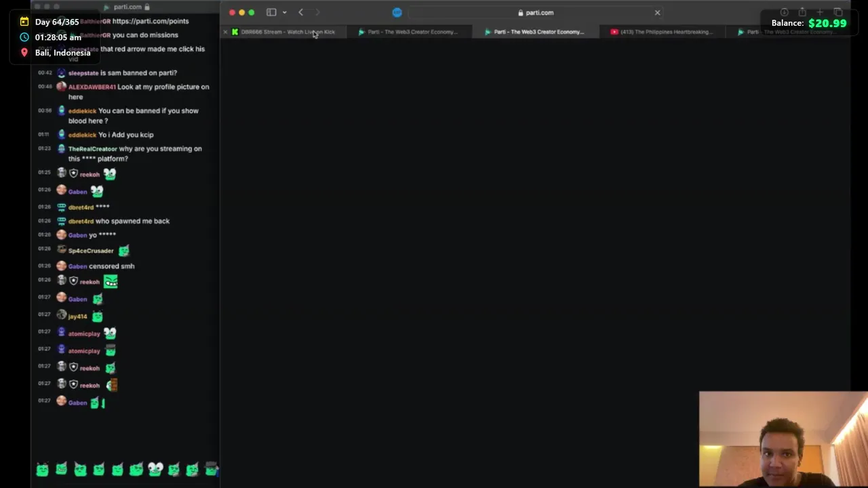Select message 'why are you streaming on this platform?'
The image size is (868, 488).
coord(135,154)
